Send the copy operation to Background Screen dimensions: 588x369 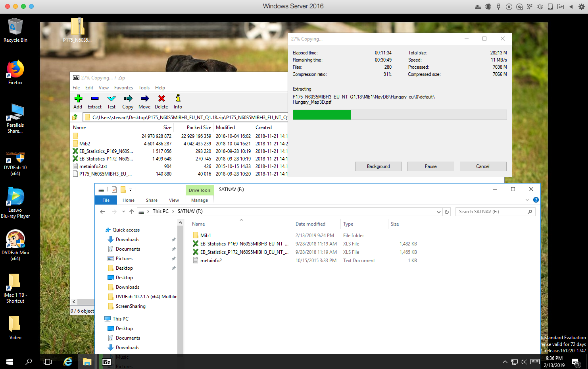click(x=378, y=166)
